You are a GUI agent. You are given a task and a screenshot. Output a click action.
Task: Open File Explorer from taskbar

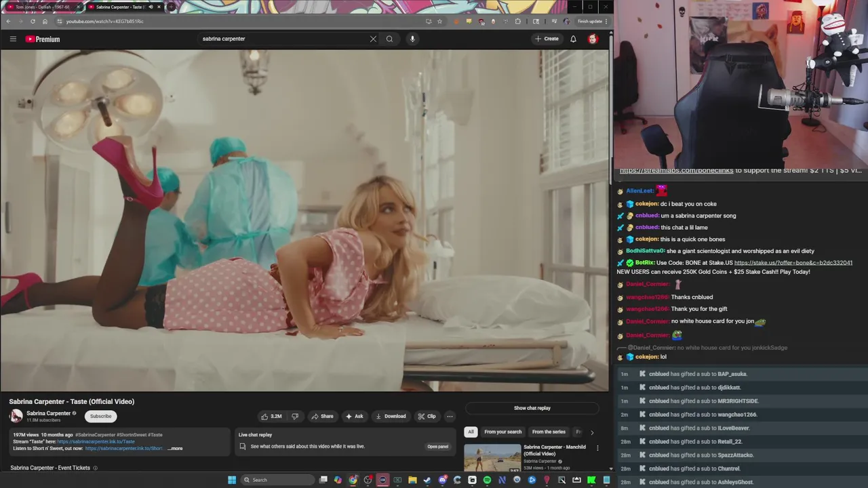coord(412,480)
